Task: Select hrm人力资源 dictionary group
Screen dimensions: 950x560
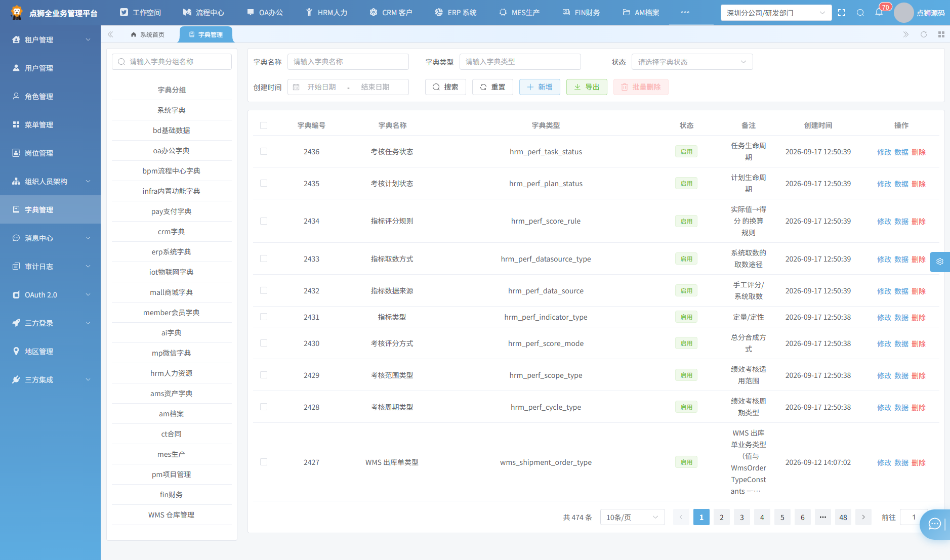Action: (x=172, y=373)
